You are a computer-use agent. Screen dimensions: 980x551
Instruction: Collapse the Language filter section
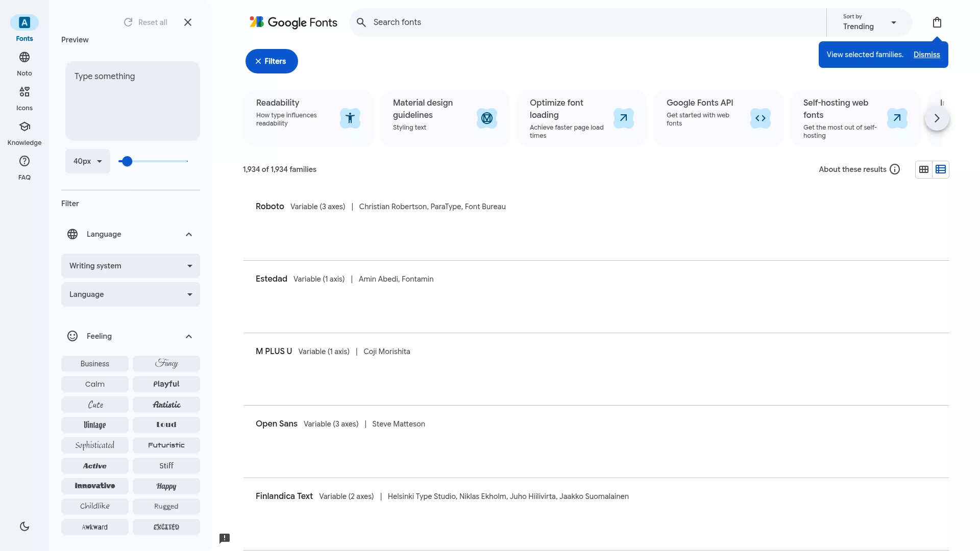click(x=189, y=234)
